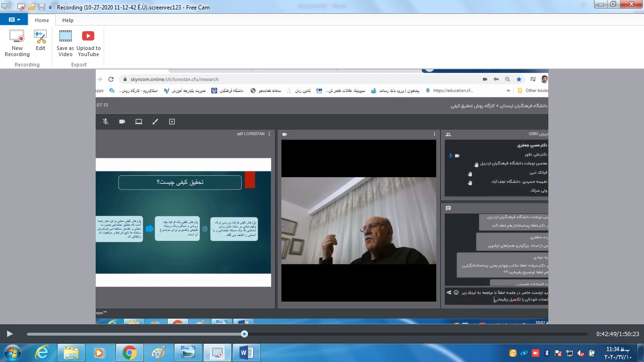Open the Windows Start menu

tap(12, 353)
